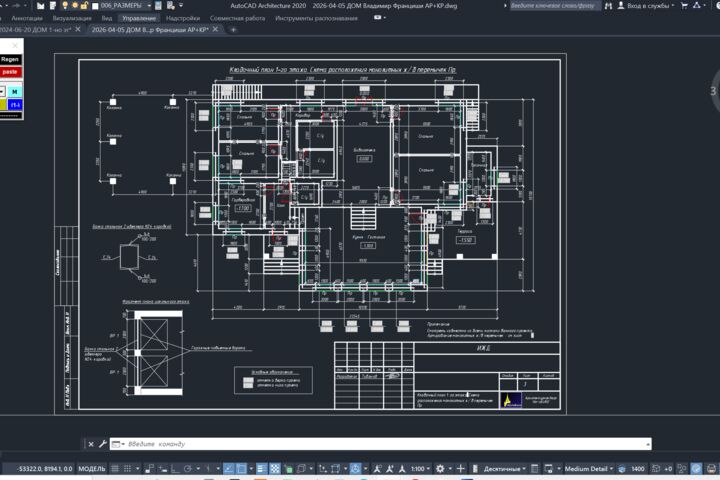Click the isolate objects icon in the status bar
Viewport: 720px width, 480px height.
point(682,469)
